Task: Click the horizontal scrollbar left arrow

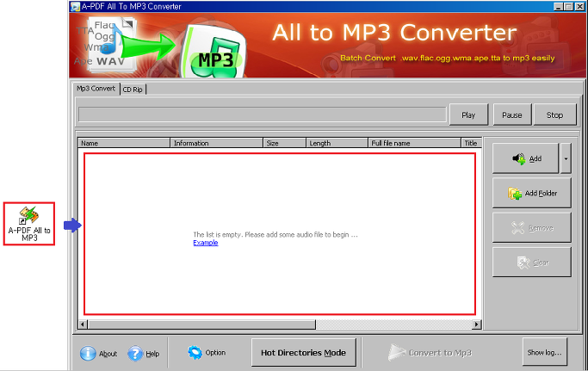Action: coord(83,325)
